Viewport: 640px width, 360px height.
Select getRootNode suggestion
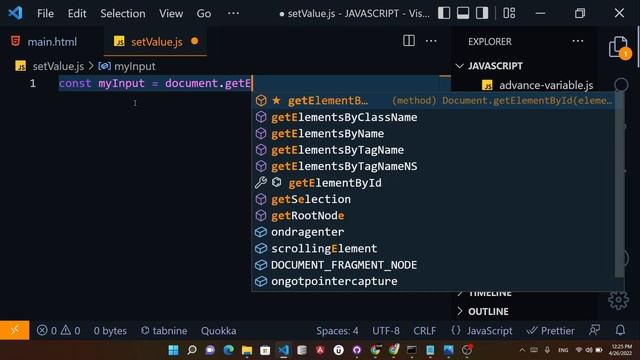434,216
